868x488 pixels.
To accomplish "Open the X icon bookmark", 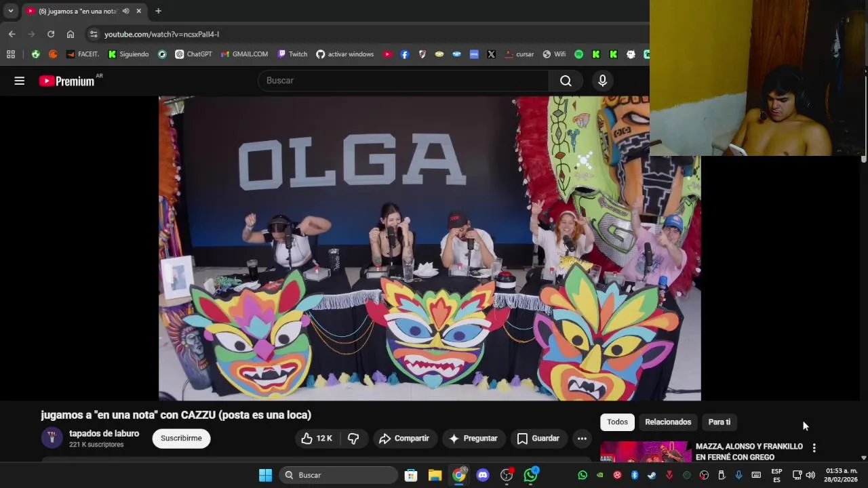I will coord(491,54).
